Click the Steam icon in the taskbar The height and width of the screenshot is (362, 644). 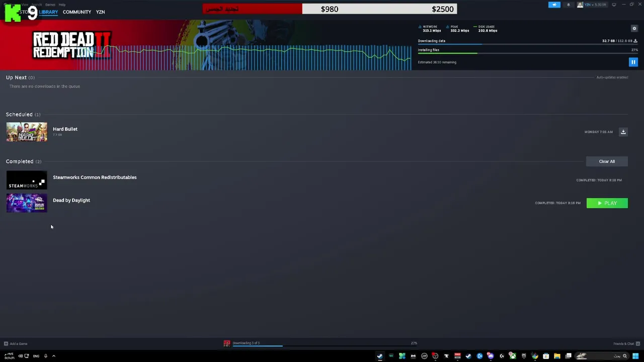[x=379, y=356]
